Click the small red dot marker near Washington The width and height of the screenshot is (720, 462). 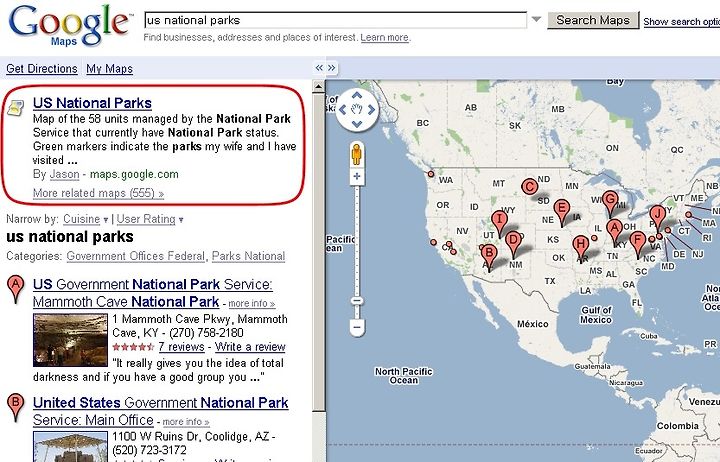pos(431,174)
